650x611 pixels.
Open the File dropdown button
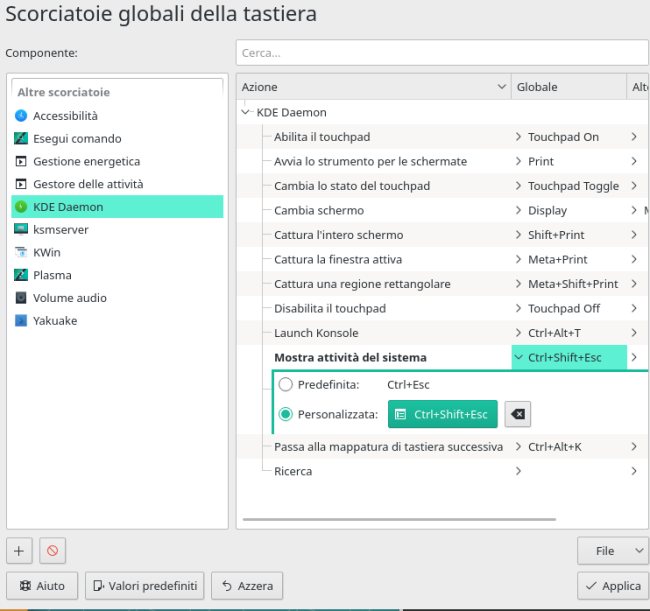[613, 551]
